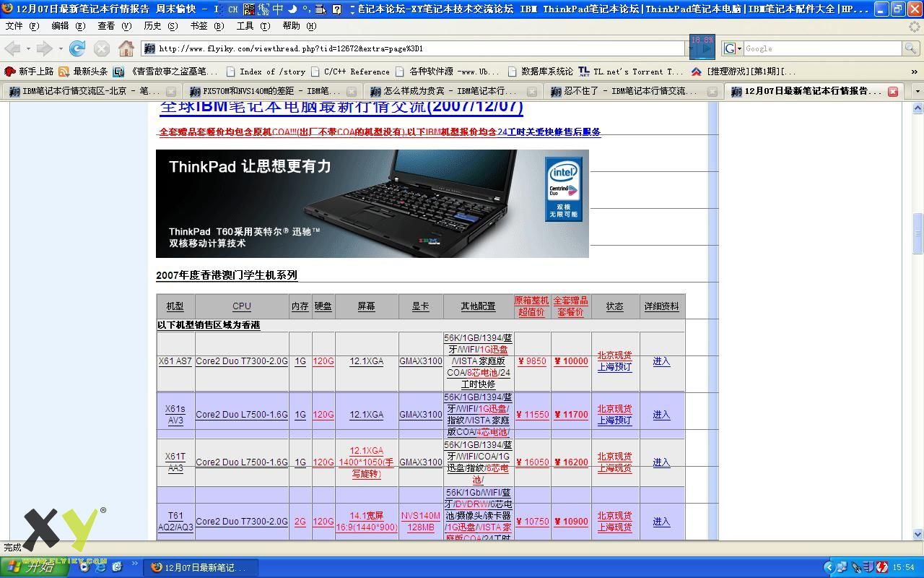This screenshot has height=578, width=924.
Task: Open the 帮助 menu
Action: pos(299,25)
